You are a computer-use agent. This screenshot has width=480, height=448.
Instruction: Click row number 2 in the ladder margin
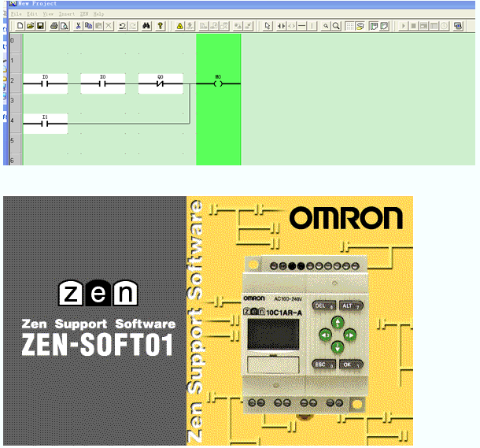tap(12, 80)
